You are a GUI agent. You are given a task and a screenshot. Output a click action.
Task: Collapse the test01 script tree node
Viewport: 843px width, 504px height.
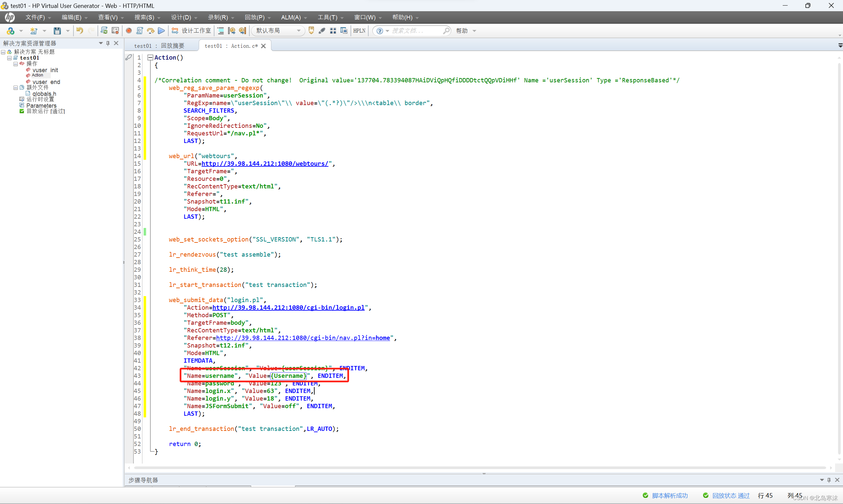pyautogui.click(x=9, y=58)
